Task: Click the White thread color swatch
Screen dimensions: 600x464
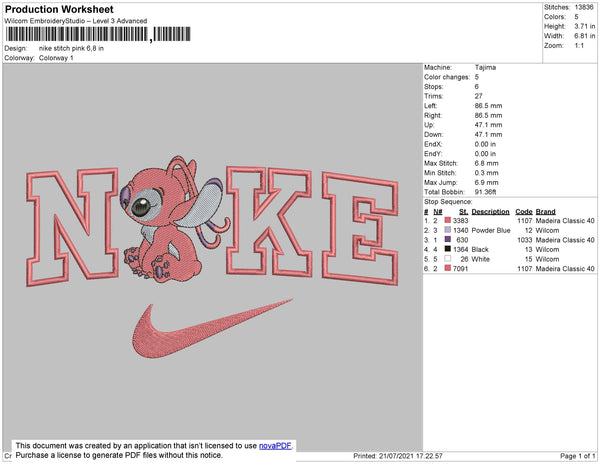Action: pos(447,259)
